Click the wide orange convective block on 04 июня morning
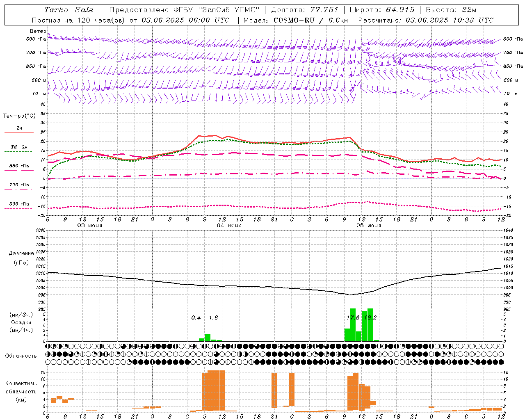 click(x=213, y=390)
